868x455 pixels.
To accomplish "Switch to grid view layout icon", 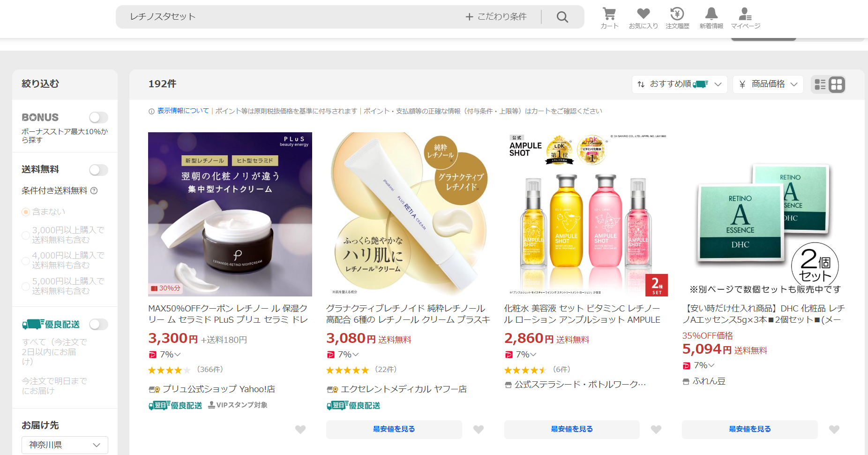I will [x=837, y=84].
